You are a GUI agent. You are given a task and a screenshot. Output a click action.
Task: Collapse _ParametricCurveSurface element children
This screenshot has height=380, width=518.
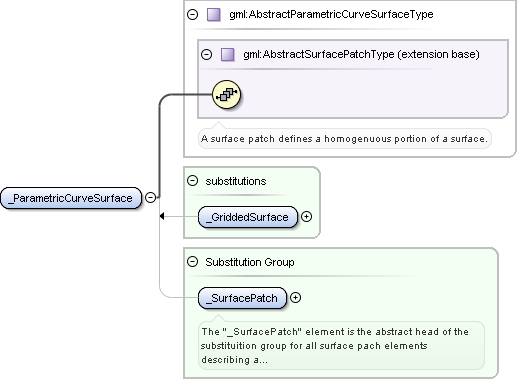(x=151, y=198)
